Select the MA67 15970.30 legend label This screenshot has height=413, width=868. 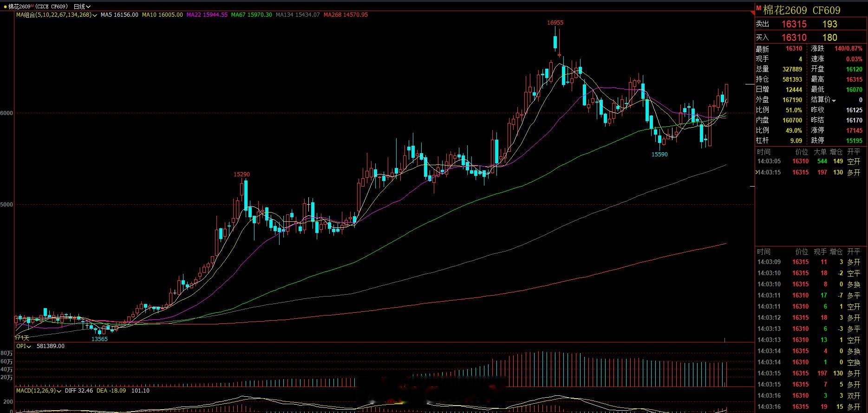tap(252, 15)
